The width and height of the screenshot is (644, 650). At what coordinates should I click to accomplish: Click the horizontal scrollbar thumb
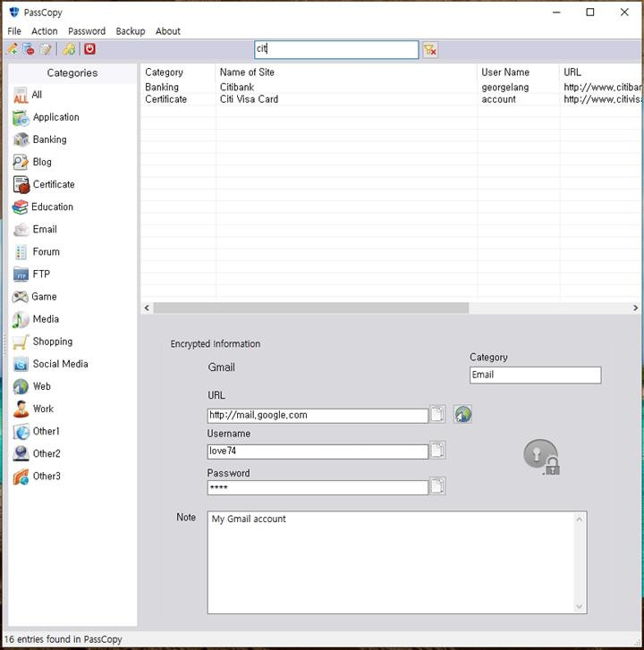pos(311,308)
